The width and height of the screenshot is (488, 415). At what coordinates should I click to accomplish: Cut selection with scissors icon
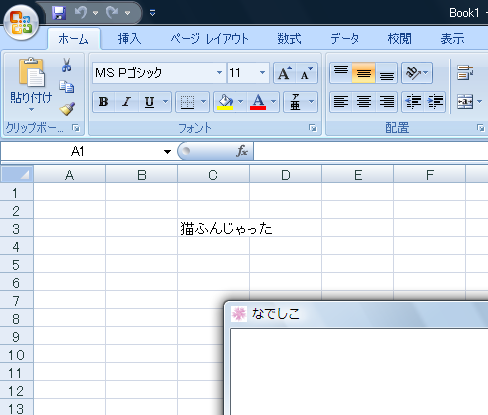point(67,65)
